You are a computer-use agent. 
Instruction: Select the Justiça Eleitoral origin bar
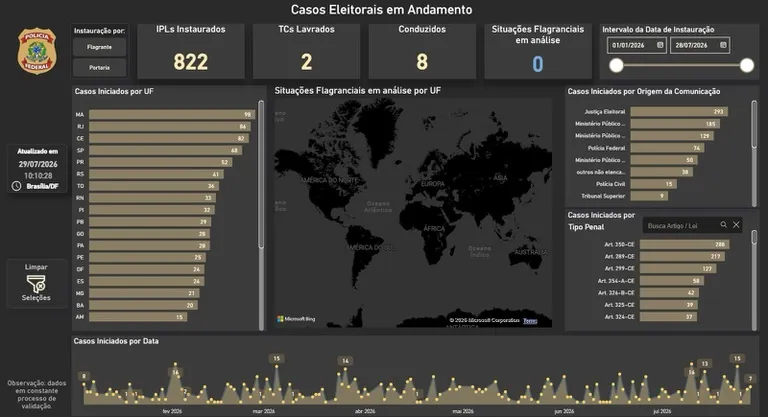[679, 112]
